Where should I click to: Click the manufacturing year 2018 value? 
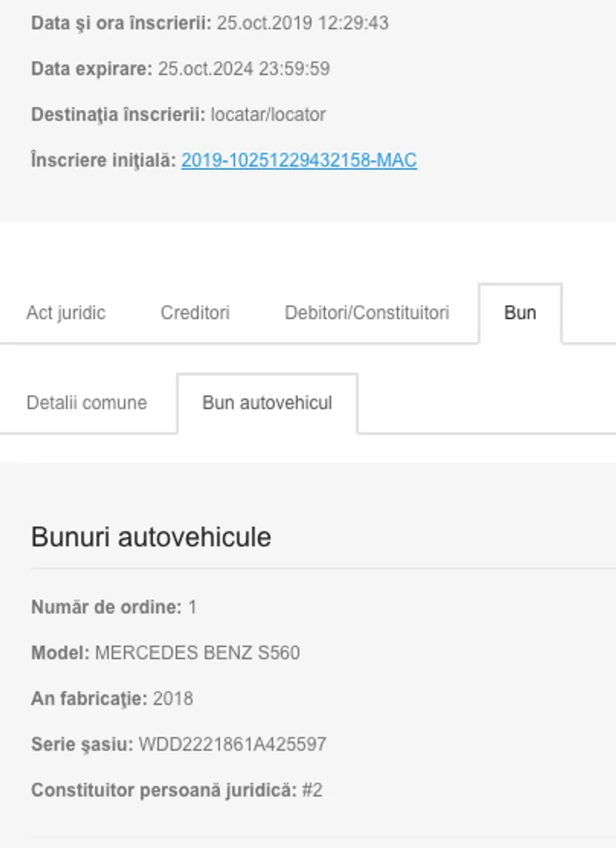click(172, 699)
